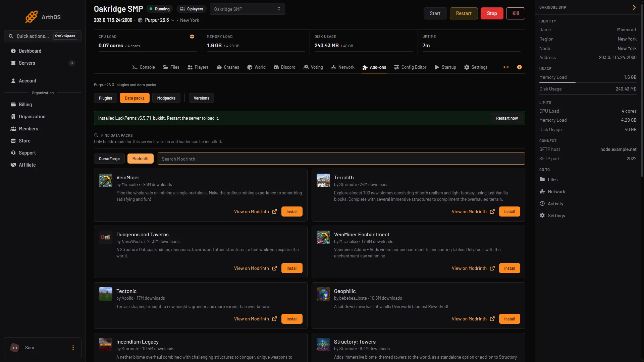Click the Kill server button
The height and width of the screenshot is (362, 644).
click(516, 13)
